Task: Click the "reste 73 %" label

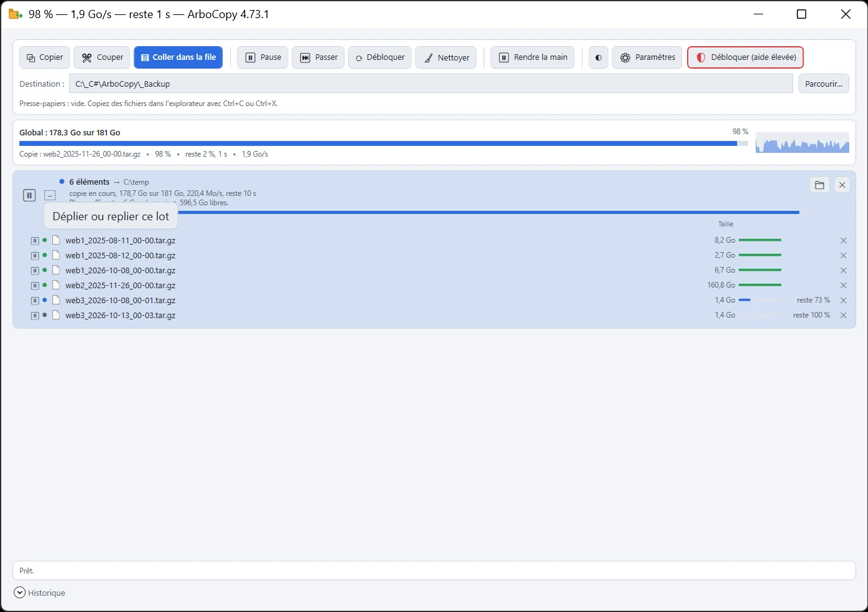Action: pos(814,300)
